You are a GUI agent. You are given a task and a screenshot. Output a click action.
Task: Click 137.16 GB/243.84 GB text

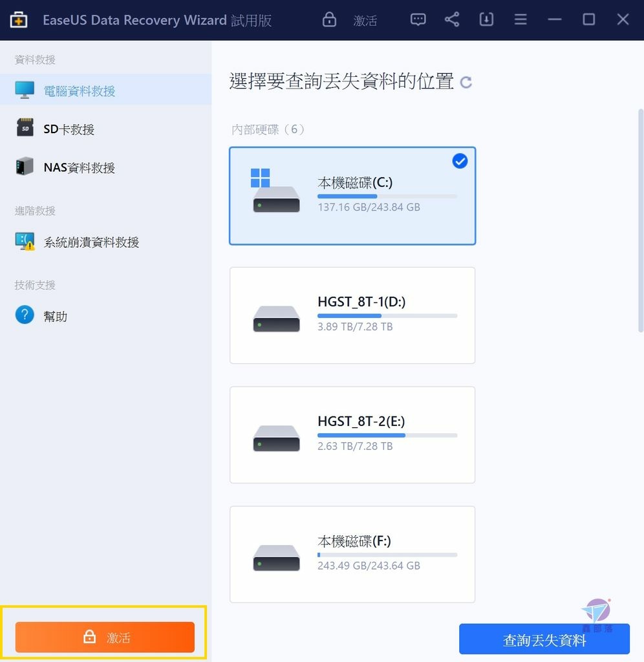(x=369, y=207)
